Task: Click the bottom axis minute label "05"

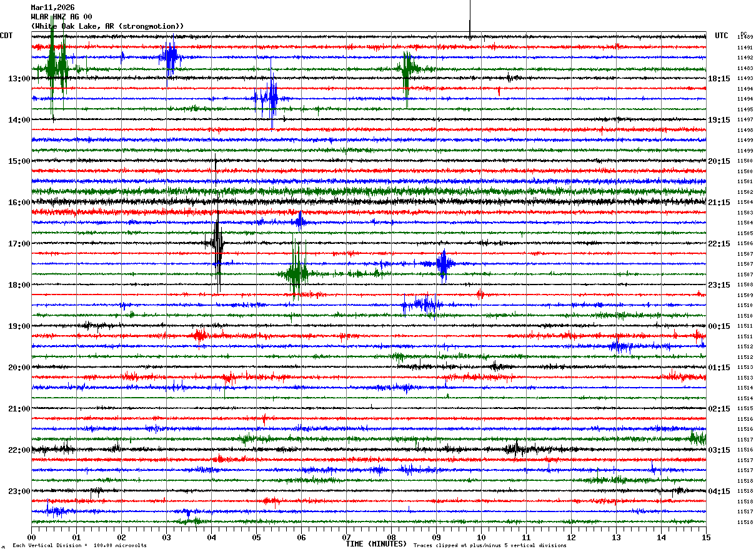Action: 256,537
